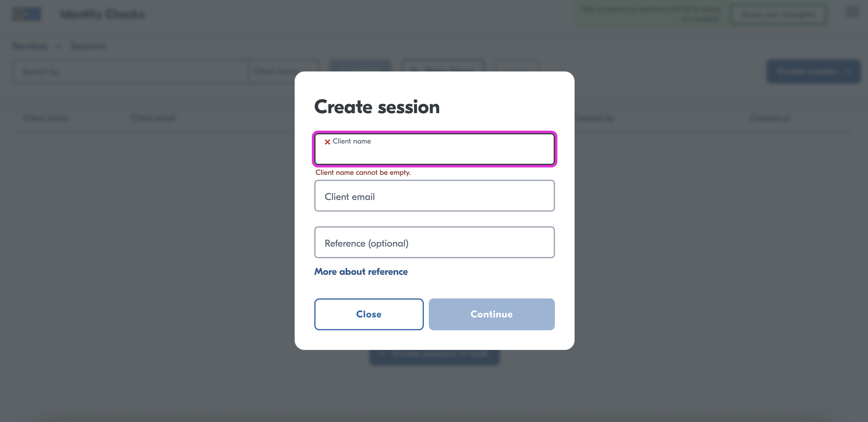Viewport: 868px width, 422px height.
Task: Open the Client name filter dropdown near search
Action: coord(283,71)
